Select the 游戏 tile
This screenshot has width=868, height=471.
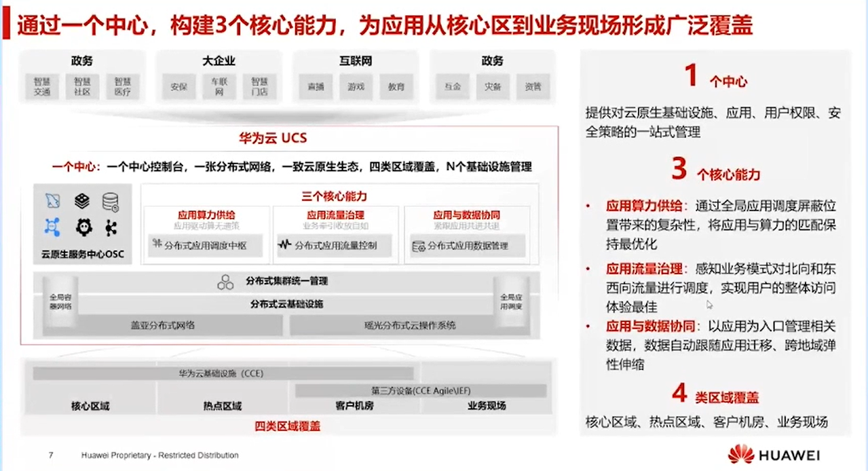[x=356, y=87]
